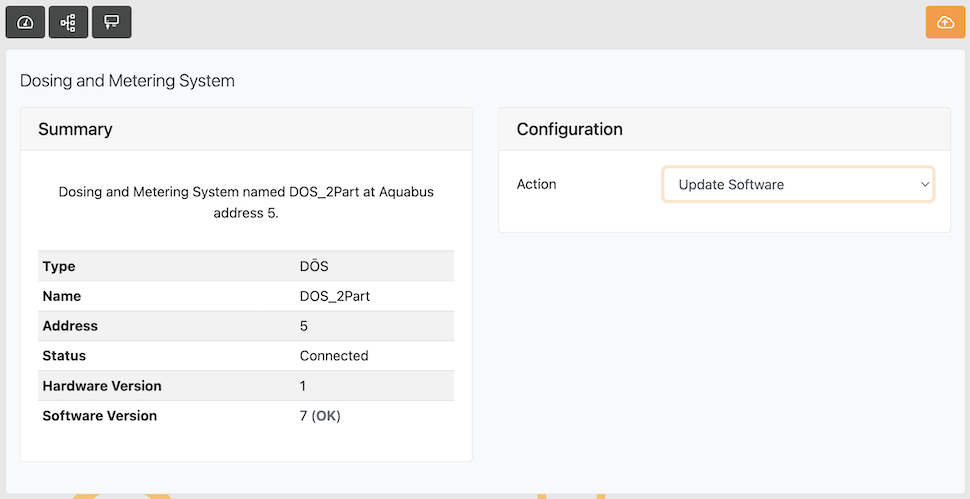Viewport: 970px width, 499px height.
Task: Open the module device icon in toolbar
Action: click(x=111, y=22)
